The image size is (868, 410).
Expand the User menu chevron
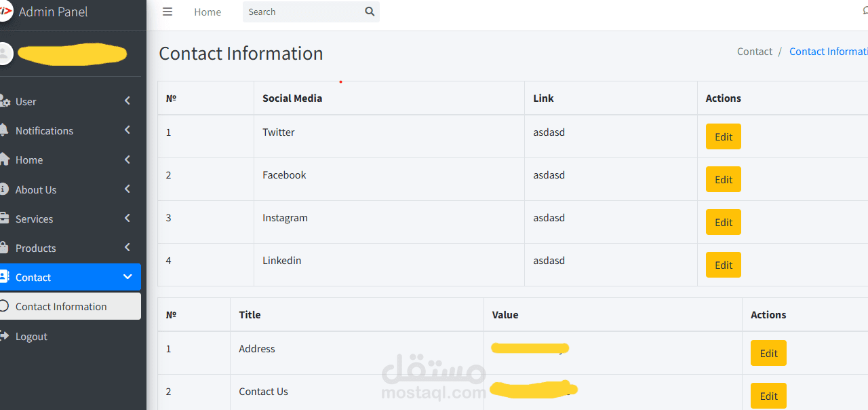pos(127,101)
